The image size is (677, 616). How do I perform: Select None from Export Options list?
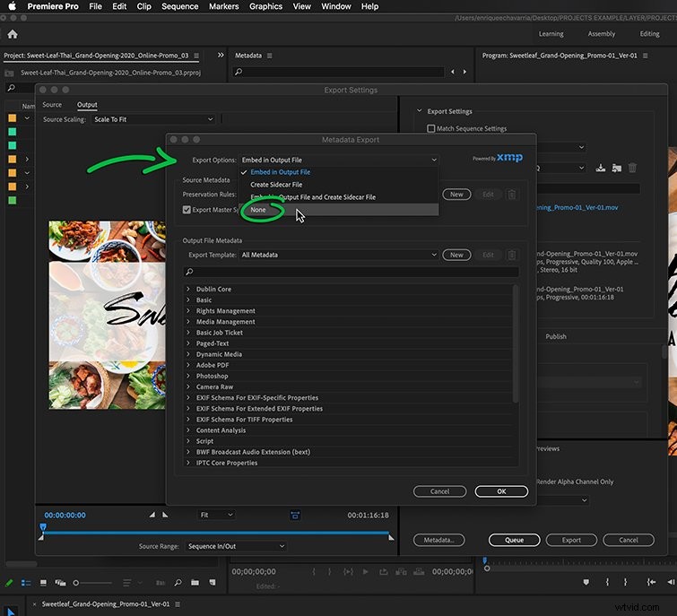pos(339,210)
